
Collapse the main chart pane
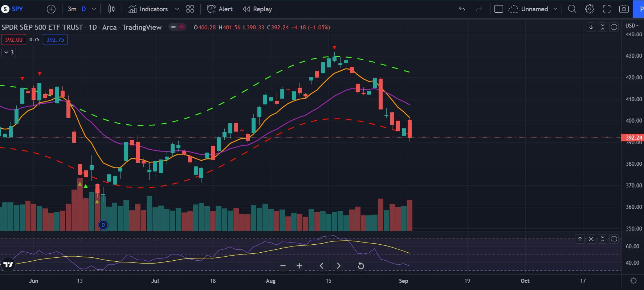603,27
